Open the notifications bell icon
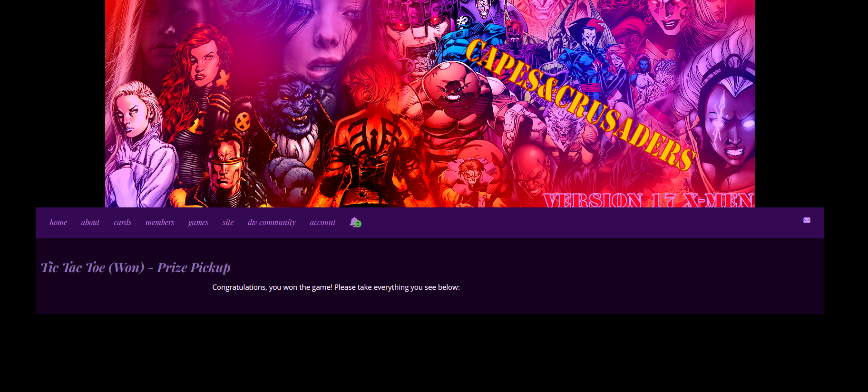 point(355,222)
